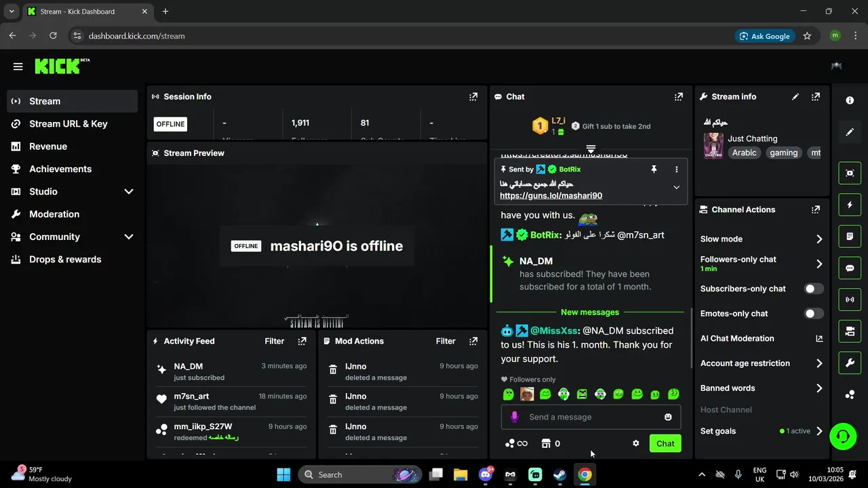
Task: Open Achievements in the sidebar
Action: tap(72, 169)
